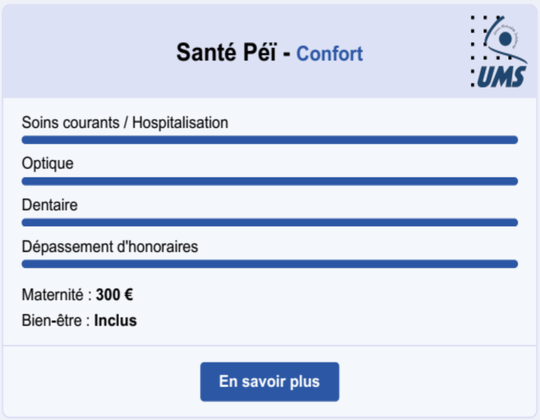The image size is (540, 420).
Task: Click the bold Inclus value
Action: (x=115, y=321)
